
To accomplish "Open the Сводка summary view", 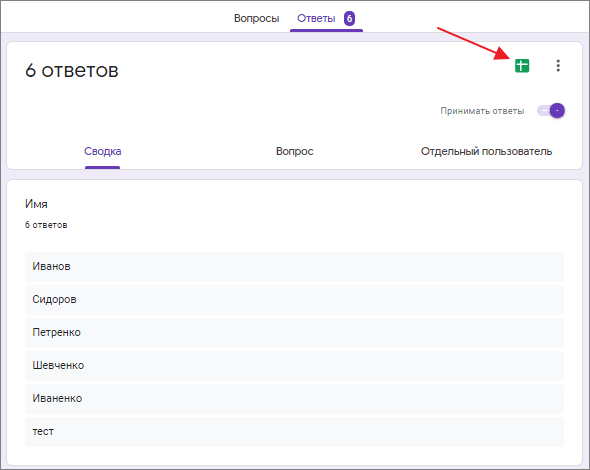I will (x=102, y=151).
